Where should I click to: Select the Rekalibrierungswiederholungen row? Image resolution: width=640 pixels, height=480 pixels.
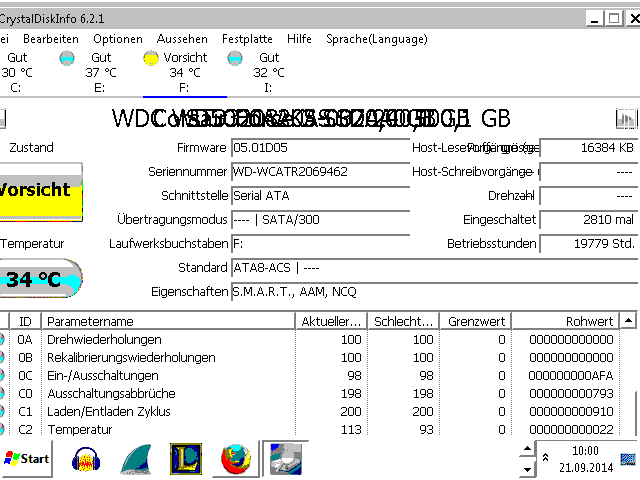point(309,358)
